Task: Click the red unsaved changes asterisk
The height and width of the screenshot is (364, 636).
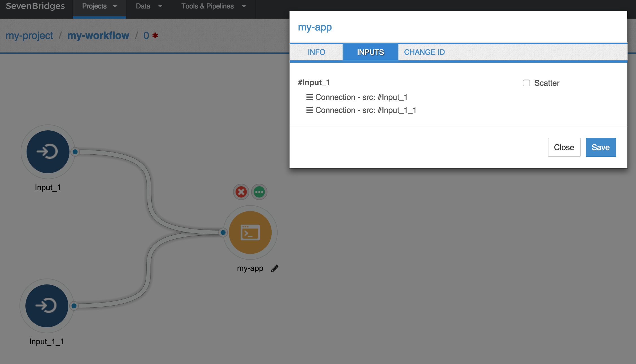Action: [155, 36]
